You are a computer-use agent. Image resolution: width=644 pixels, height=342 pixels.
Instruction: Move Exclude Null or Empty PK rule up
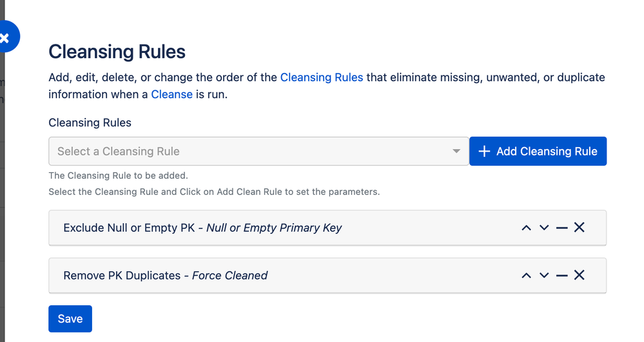coord(526,228)
